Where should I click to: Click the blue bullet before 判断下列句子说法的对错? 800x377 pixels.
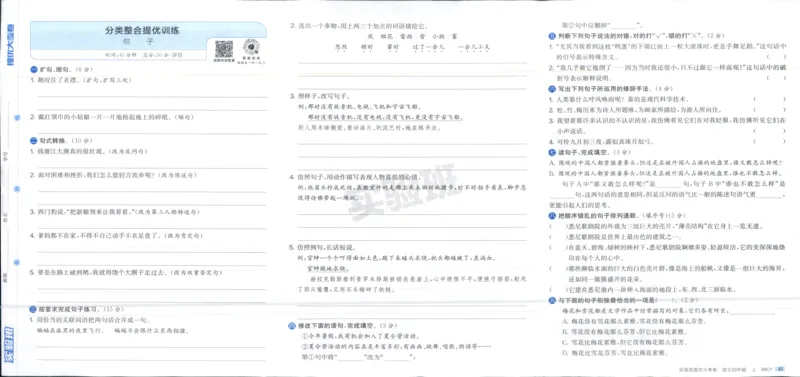552,36
